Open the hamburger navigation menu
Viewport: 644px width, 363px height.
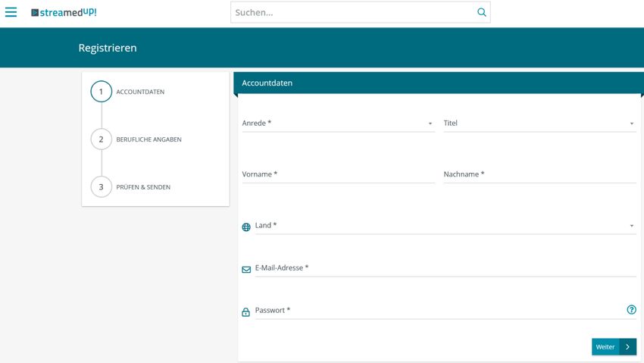(x=11, y=12)
